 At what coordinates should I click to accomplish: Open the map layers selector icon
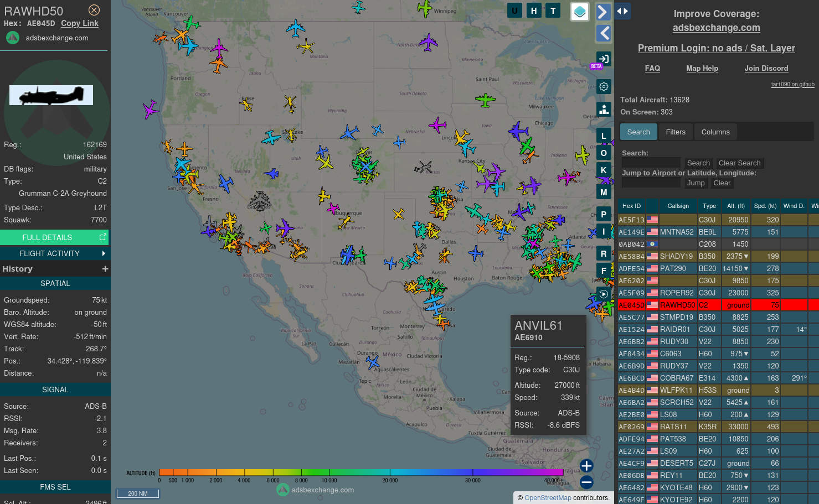pyautogui.click(x=580, y=11)
